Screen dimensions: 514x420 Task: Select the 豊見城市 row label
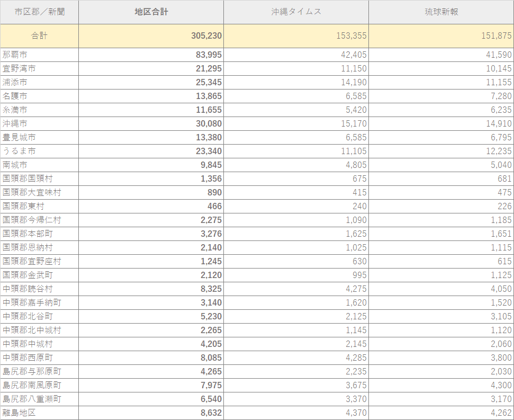19,137
